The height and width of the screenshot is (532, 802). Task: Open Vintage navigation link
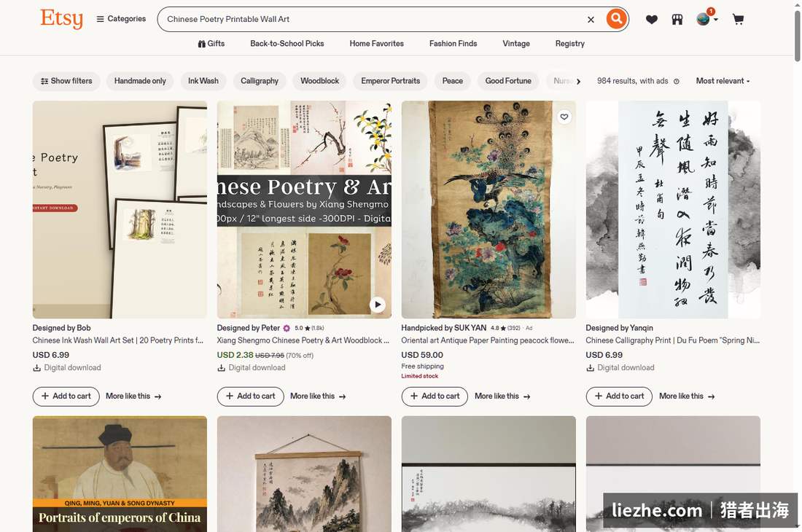coord(516,44)
